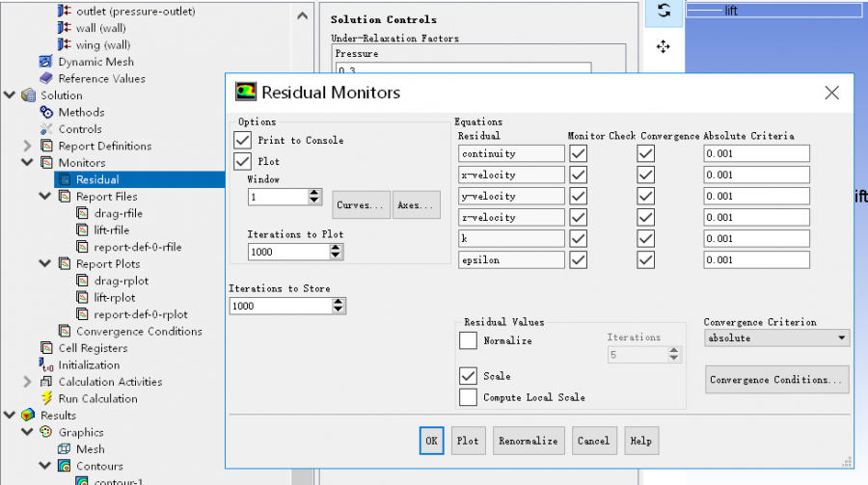868x485 pixels.
Task: Increment the Iterations to Store stepper
Action: [x=339, y=302]
